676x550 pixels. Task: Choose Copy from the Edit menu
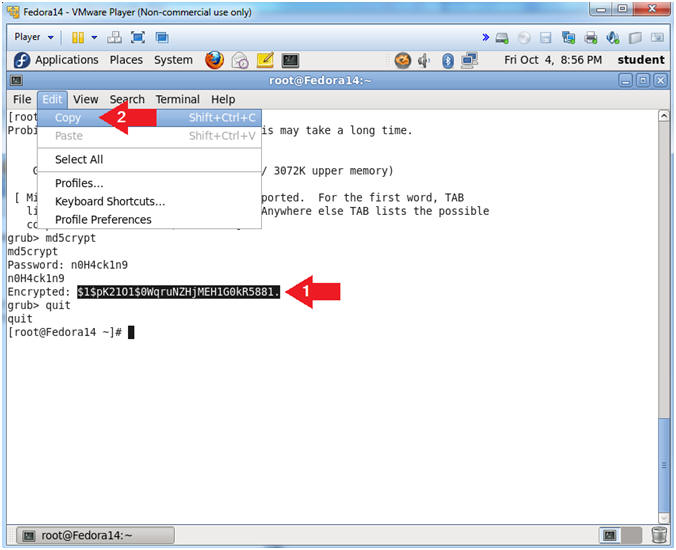[149, 118]
